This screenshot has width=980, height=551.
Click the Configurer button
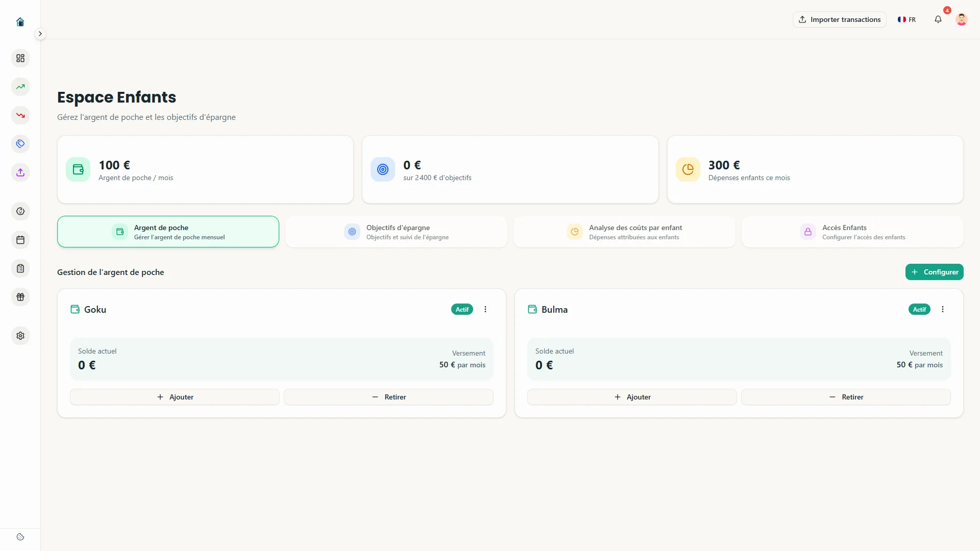tap(934, 272)
